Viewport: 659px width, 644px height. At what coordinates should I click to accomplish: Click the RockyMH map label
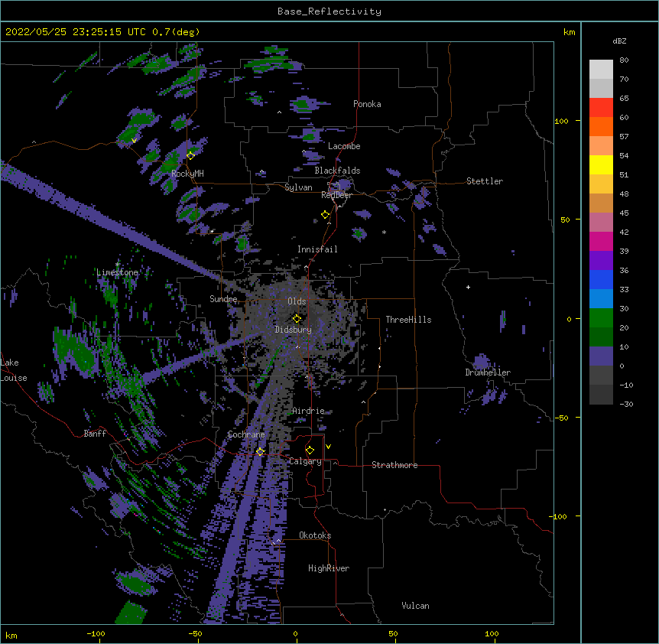(187, 174)
